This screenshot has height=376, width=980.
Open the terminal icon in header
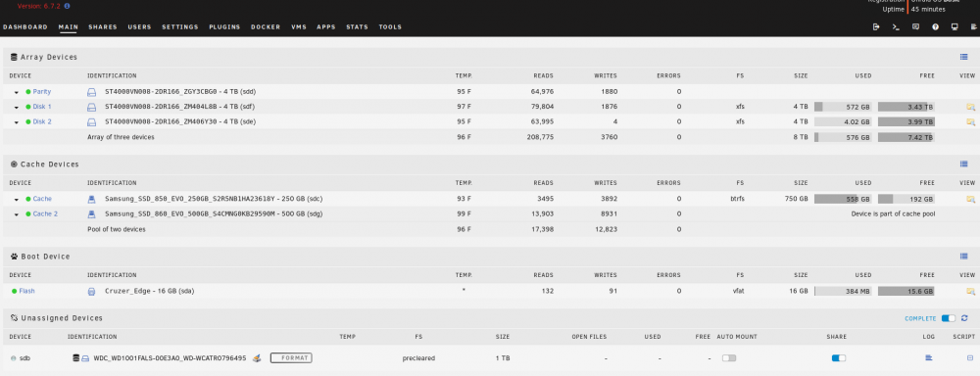point(896,26)
